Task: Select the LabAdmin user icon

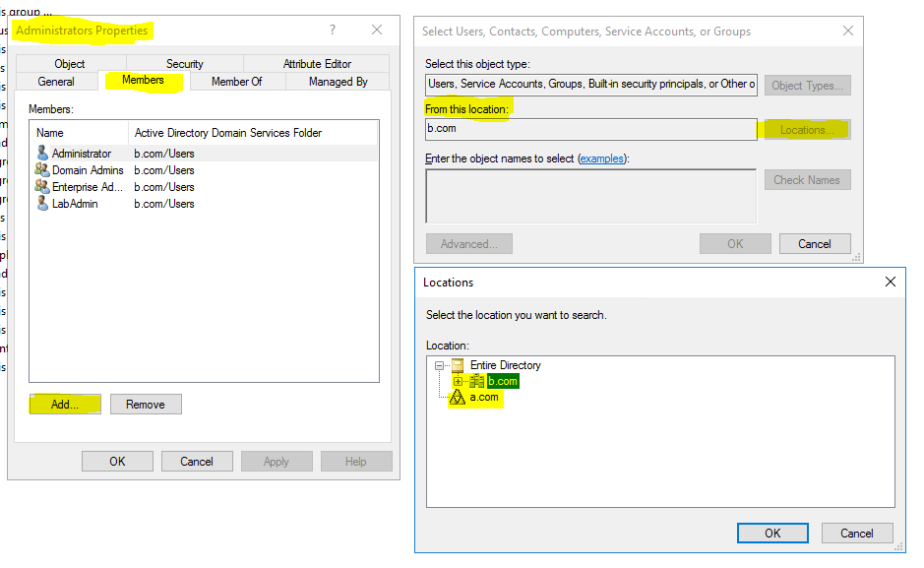Action: [x=42, y=203]
